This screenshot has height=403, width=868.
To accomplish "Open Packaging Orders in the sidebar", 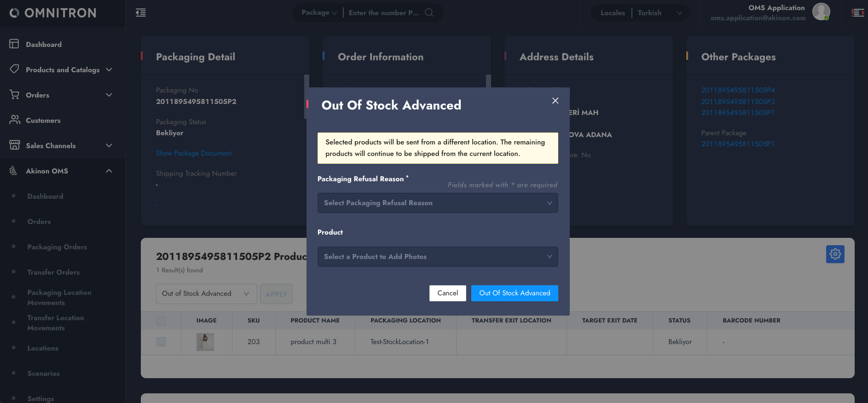I will pyautogui.click(x=57, y=247).
